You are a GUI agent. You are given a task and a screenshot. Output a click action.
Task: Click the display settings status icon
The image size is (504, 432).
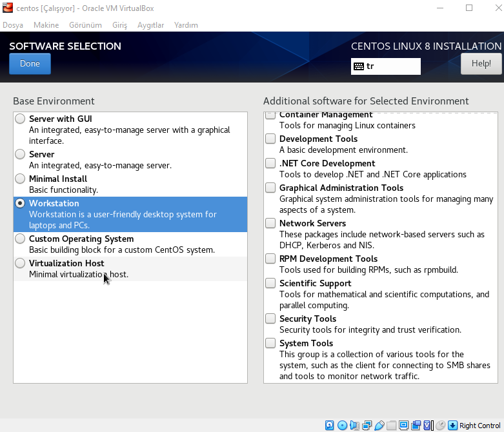[x=403, y=426]
